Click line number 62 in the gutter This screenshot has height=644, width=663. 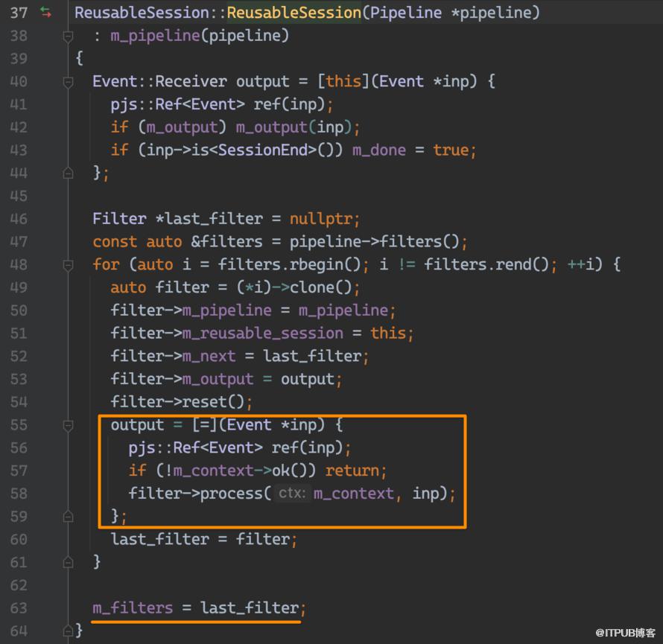coord(19,585)
